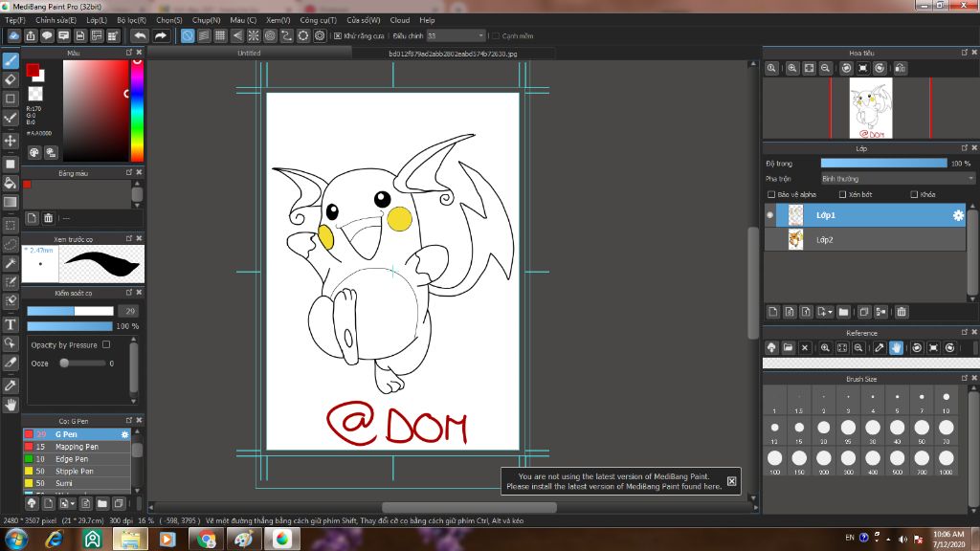980x551 pixels.
Task: Select the Move tool
Action: 11,141
